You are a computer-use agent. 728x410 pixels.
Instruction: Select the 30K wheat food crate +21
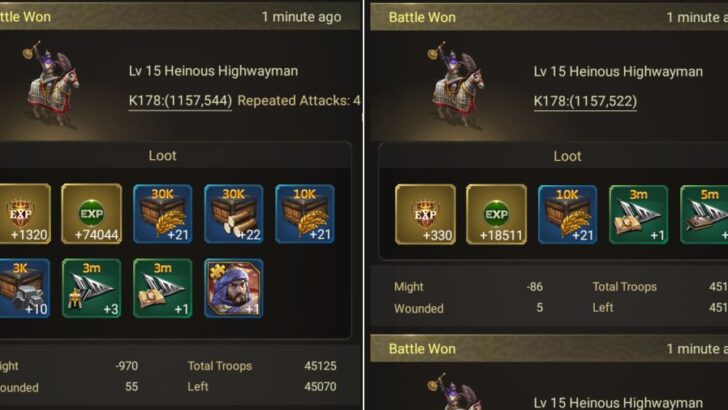(x=162, y=214)
